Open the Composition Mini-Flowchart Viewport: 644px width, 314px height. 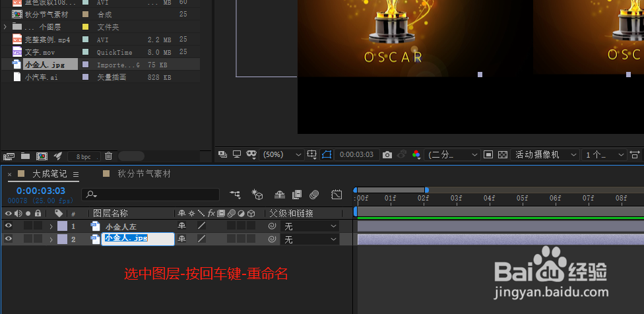click(235, 194)
